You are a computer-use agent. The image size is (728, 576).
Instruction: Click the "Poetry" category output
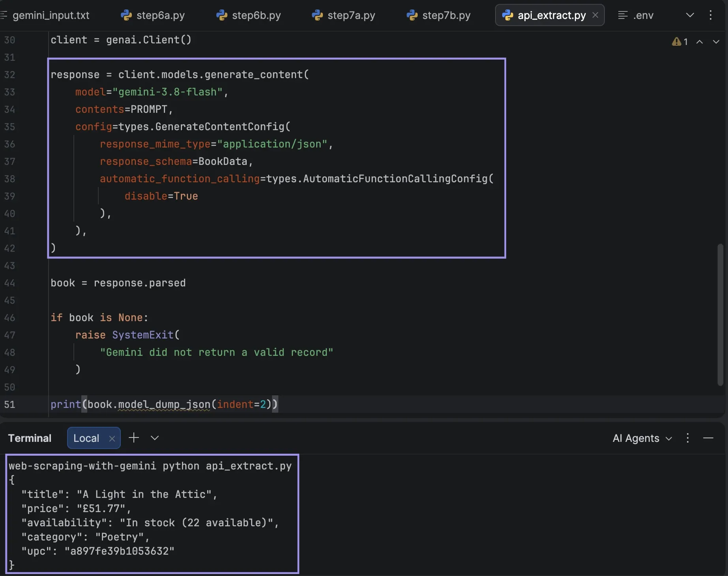(120, 537)
